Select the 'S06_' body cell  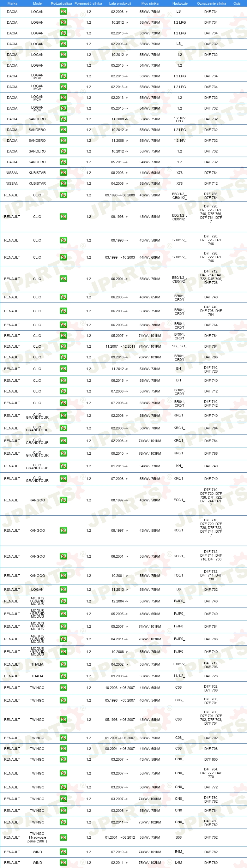pos(180,837)
